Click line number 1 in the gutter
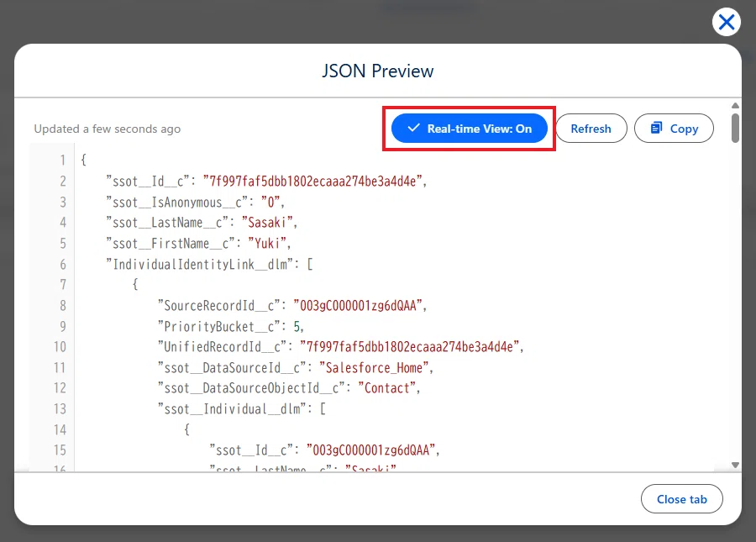The width and height of the screenshot is (756, 542). [x=63, y=160]
